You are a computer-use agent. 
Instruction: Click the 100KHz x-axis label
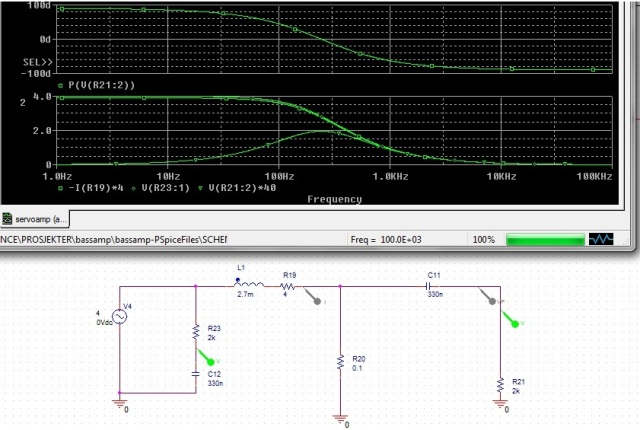pos(594,176)
